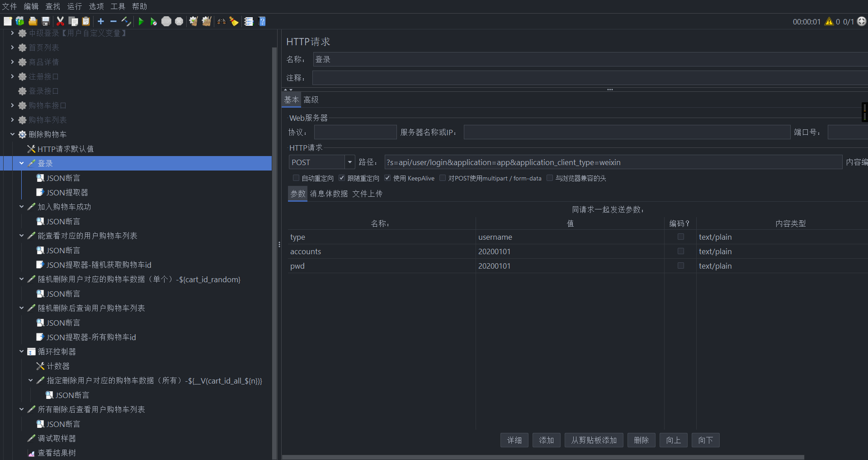Toggle 自动重定向 checkbox
Screen dimensions: 868x460
tap(296, 178)
